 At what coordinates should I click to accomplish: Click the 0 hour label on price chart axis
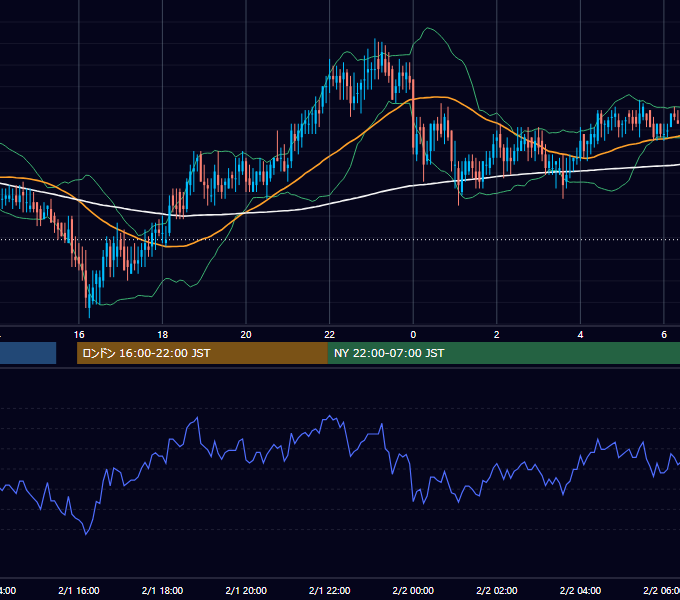click(x=413, y=334)
